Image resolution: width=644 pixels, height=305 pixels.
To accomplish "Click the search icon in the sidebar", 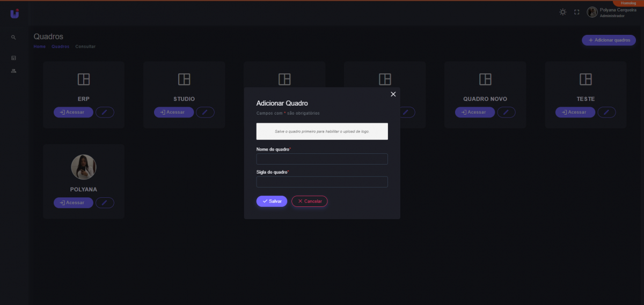I will point(13,38).
